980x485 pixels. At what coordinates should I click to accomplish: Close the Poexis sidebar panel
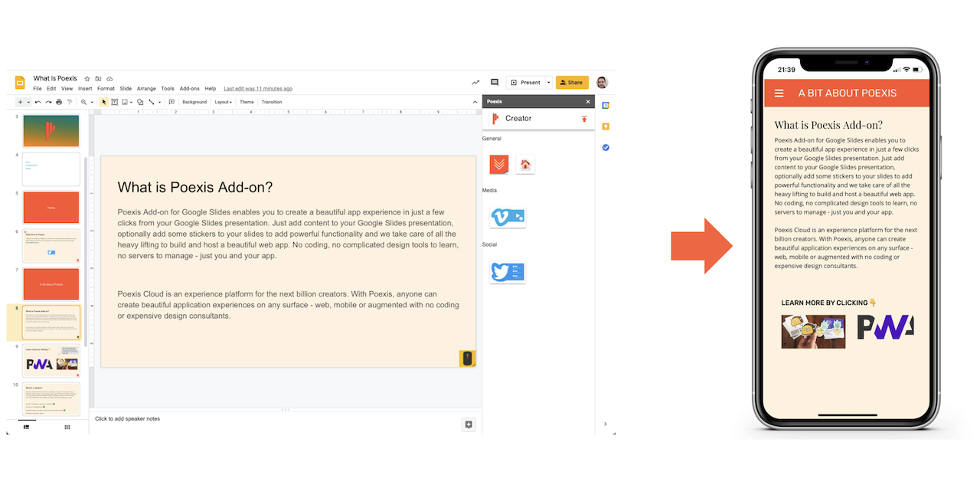pos(588,101)
